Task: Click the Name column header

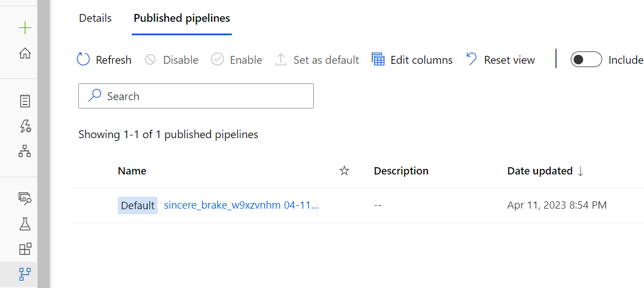Action: tap(132, 171)
